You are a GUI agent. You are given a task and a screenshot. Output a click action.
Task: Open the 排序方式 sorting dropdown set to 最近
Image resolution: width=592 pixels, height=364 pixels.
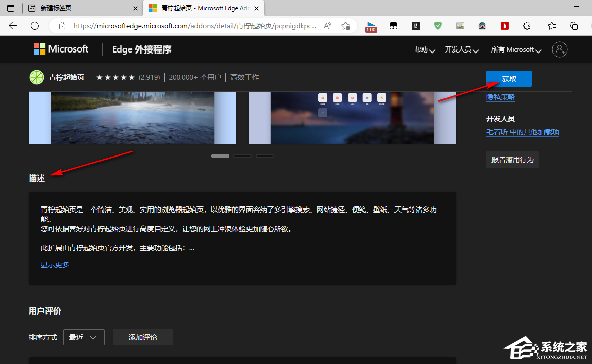click(x=83, y=337)
